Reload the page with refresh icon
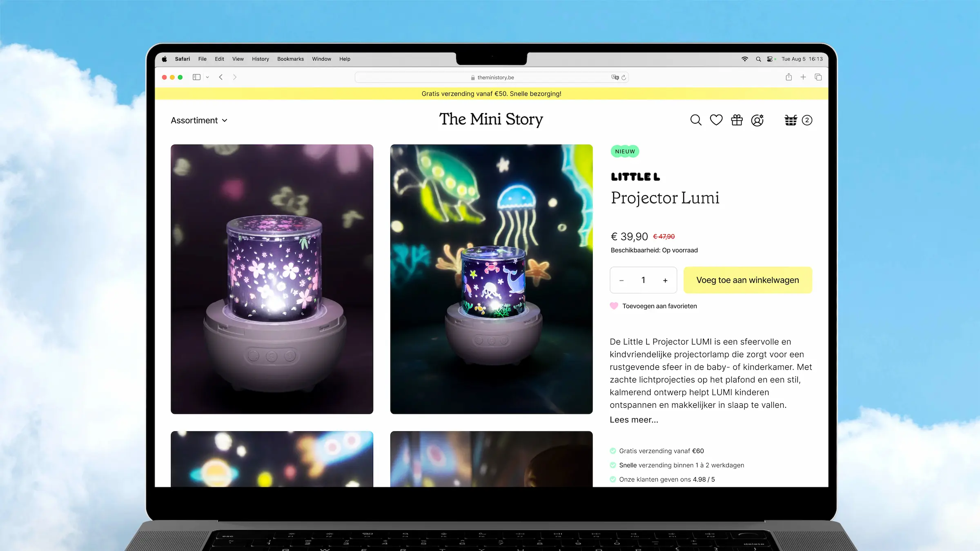The image size is (980, 551). pos(624,78)
